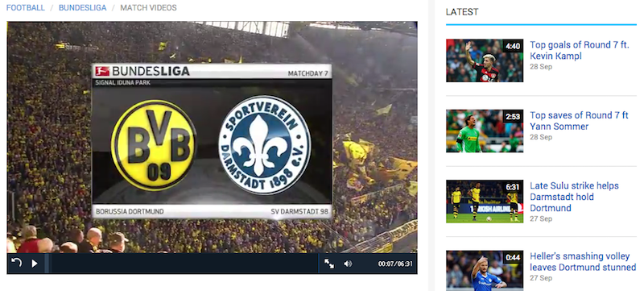Screen dimensions: 644x291
Task: Play the Dortmund vs Darmstadt video
Action: tap(35, 264)
